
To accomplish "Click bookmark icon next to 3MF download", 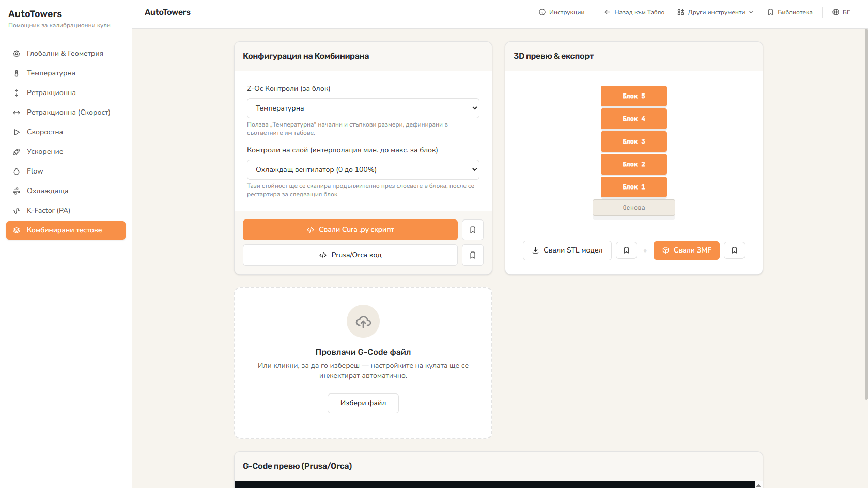I will tap(734, 250).
